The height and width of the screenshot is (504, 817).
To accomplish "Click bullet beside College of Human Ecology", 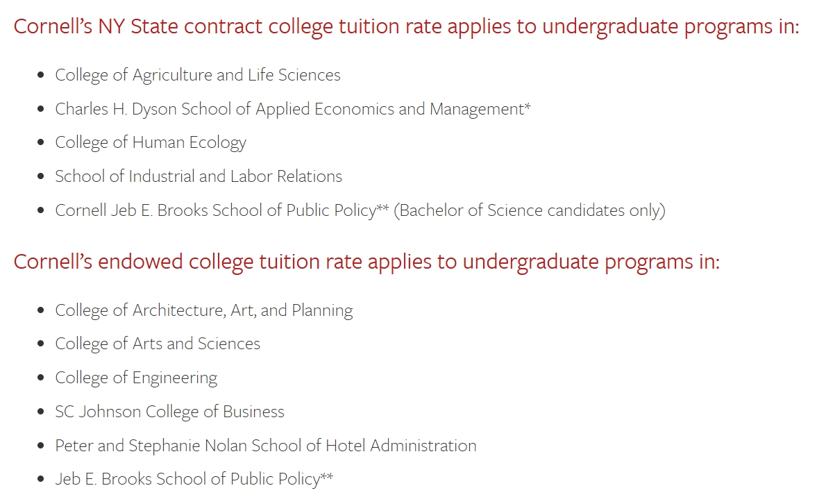I will pos(41,142).
